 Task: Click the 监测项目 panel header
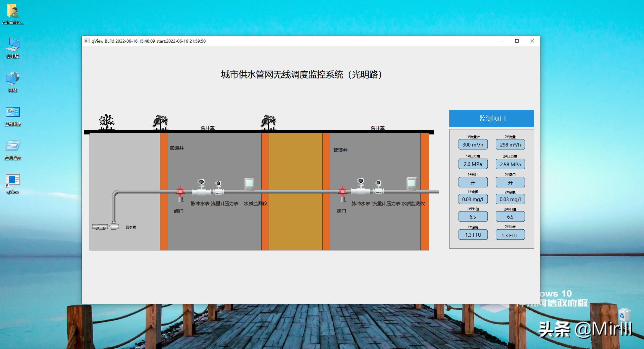pos(492,118)
